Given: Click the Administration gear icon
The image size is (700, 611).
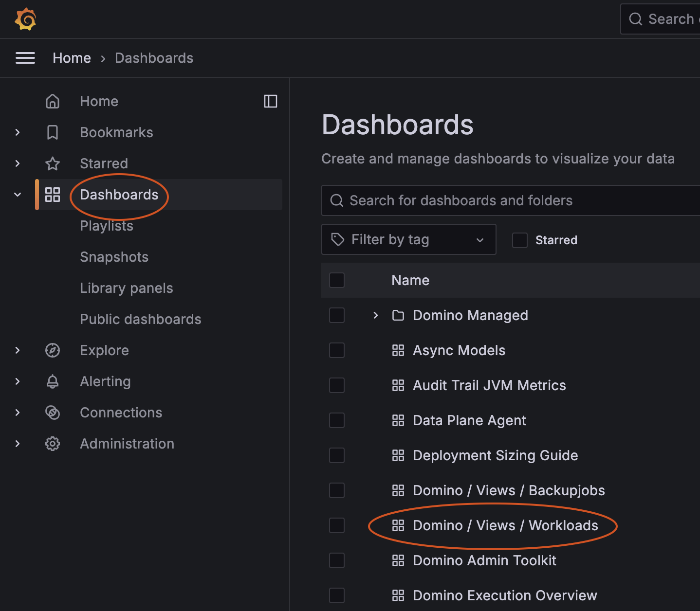Looking at the screenshot, I should point(53,444).
